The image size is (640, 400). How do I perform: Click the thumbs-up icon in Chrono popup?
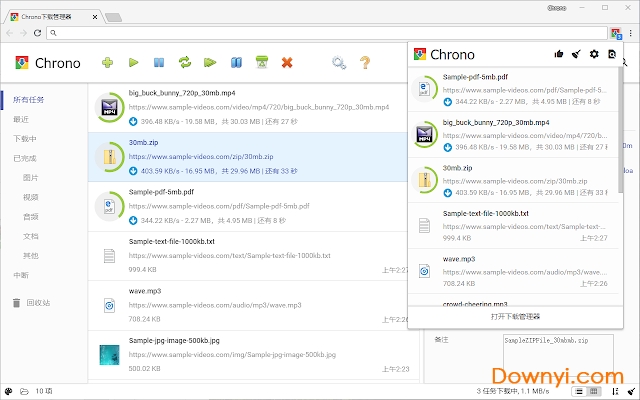click(557, 54)
